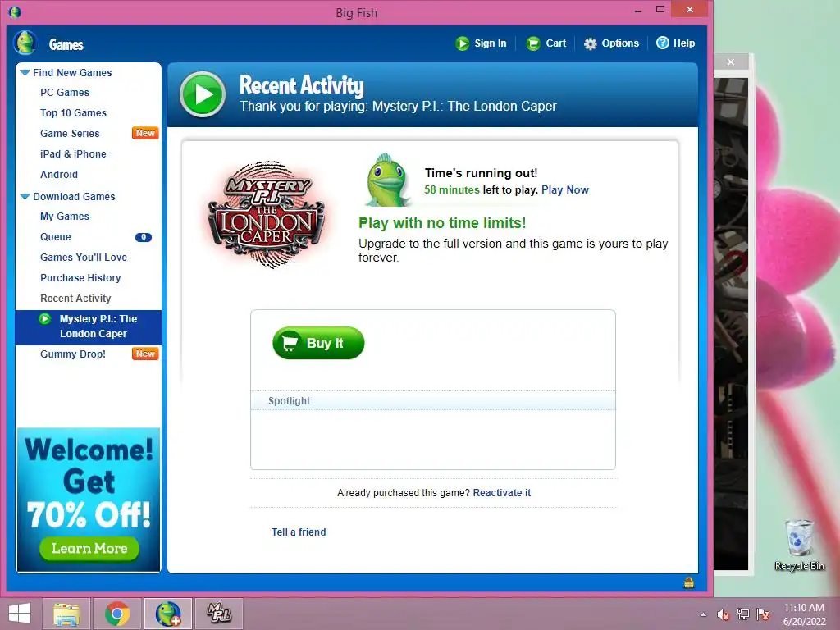Viewport: 840px width, 630px height.
Task: Click the green play icon next to Mystery P.I. sidebar entry
Action: [x=45, y=319]
